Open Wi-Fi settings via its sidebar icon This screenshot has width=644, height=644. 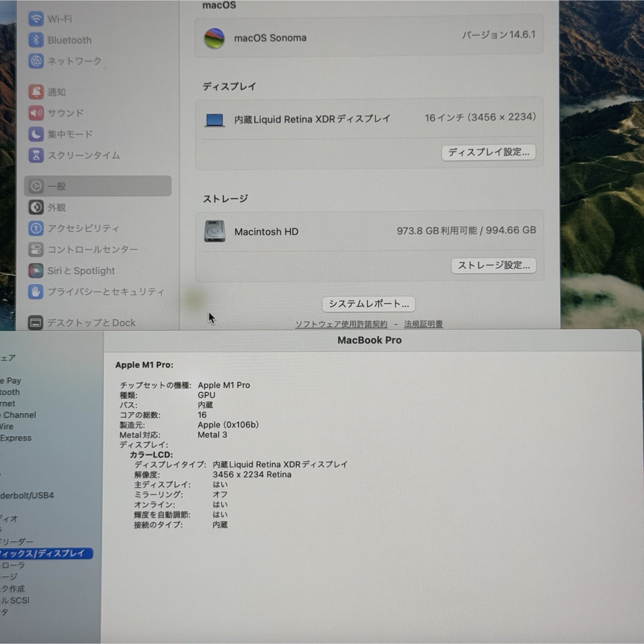click(x=36, y=19)
